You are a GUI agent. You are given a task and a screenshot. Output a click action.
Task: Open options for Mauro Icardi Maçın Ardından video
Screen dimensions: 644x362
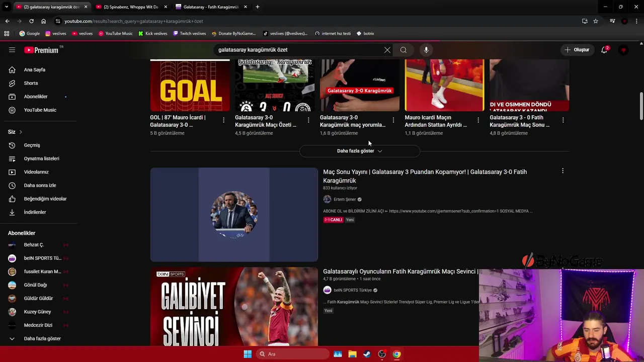pyautogui.click(x=478, y=120)
